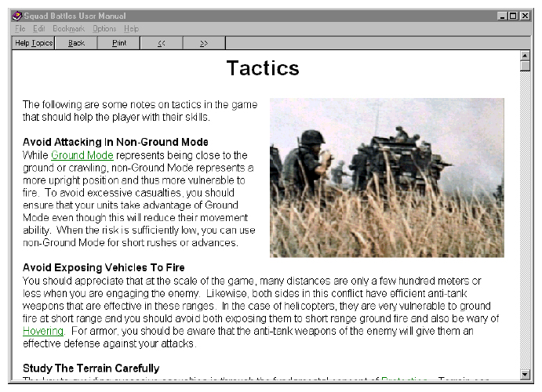This screenshot has width=542, height=392.
Task: Click the soldier and tank photograph
Action: 387,177
